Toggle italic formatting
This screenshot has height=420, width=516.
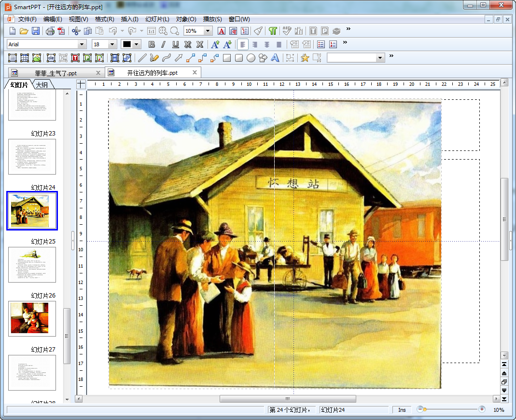164,44
